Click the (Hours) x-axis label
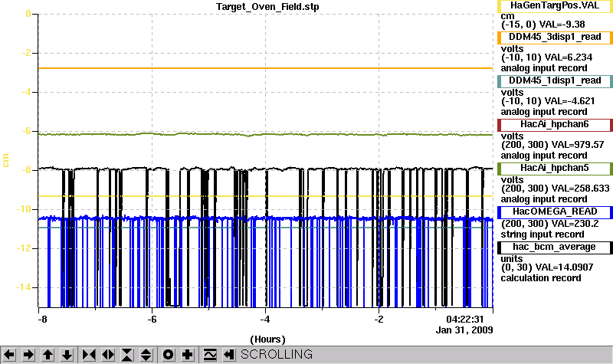This screenshot has width=613, height=364. tap(267, 339)
